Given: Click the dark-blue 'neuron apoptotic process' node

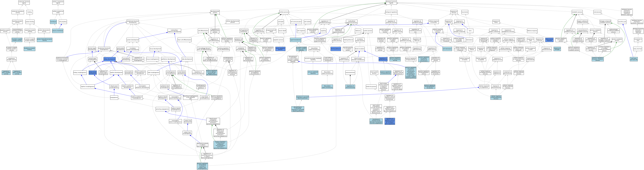Looking at the screenshot, I should coord(280,49).
